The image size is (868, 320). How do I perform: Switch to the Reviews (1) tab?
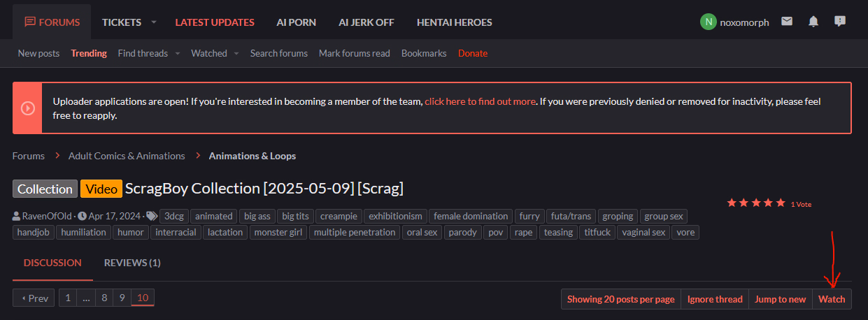(x=132, y=263)
